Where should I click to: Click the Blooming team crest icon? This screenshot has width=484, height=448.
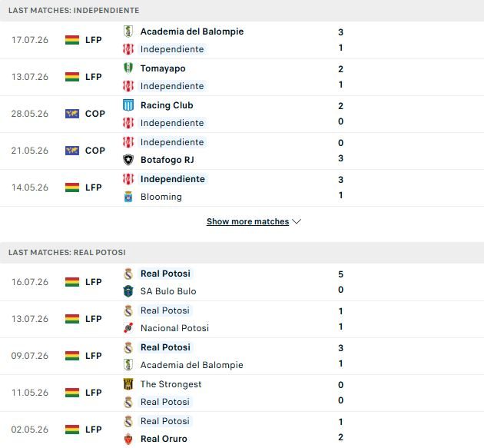tap(128, 197)
